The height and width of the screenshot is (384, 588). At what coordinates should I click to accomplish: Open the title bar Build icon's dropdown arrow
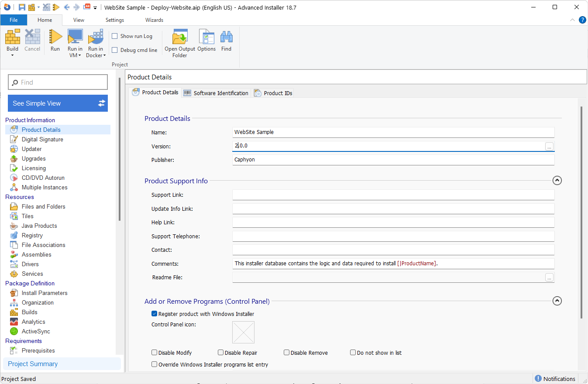38,7
